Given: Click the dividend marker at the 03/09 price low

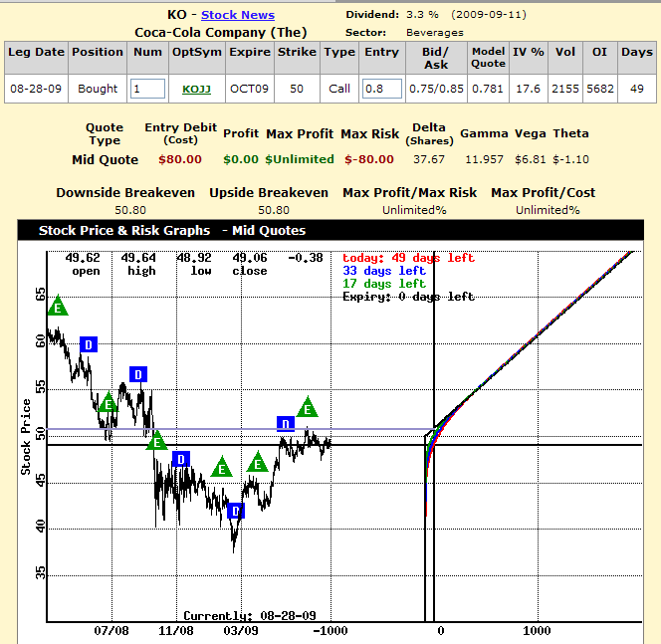Looking at the screenshot, I should click(x=236, y=512).
